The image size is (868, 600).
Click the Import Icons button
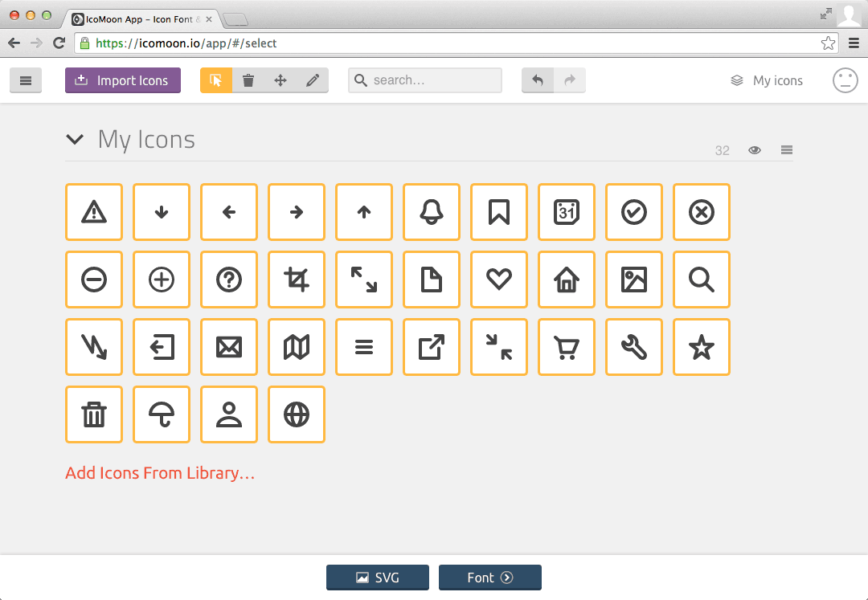coord(122,80)
